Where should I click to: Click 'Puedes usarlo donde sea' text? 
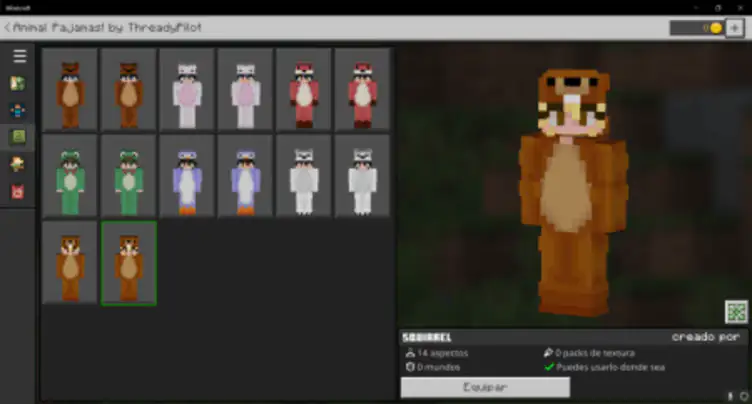pyautogui.click(x=610, y=368)
